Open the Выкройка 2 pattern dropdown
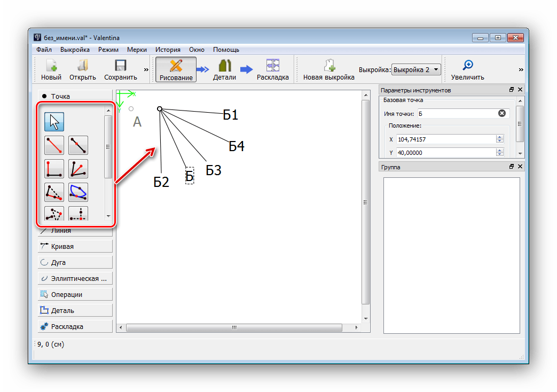This screenshot has width=557, height=392. pos(416,69)
